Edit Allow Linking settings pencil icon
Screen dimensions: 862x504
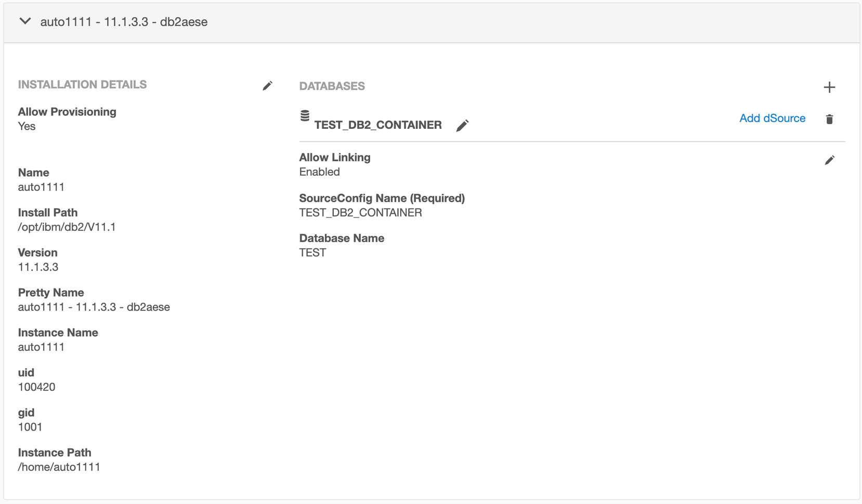pos(829,160)
